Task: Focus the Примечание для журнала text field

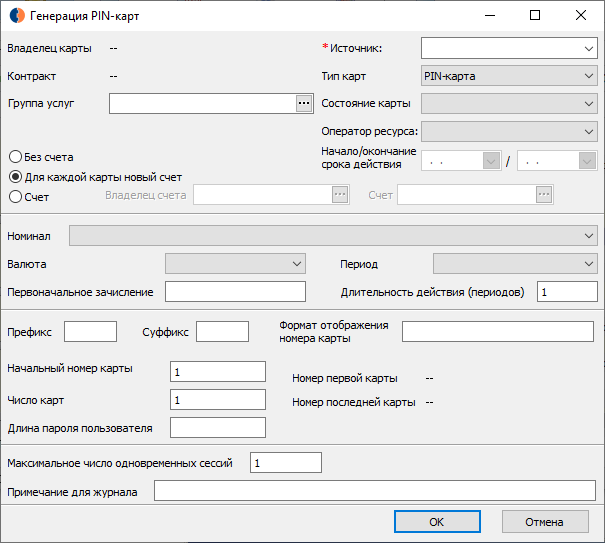Action: coord(375,491)
